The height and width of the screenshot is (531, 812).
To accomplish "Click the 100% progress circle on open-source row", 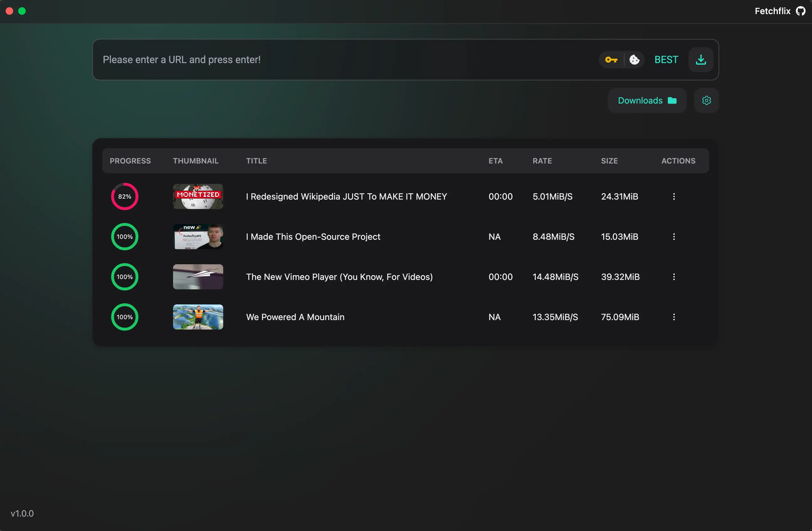I will pyautogui.click(x=124, y=236).
